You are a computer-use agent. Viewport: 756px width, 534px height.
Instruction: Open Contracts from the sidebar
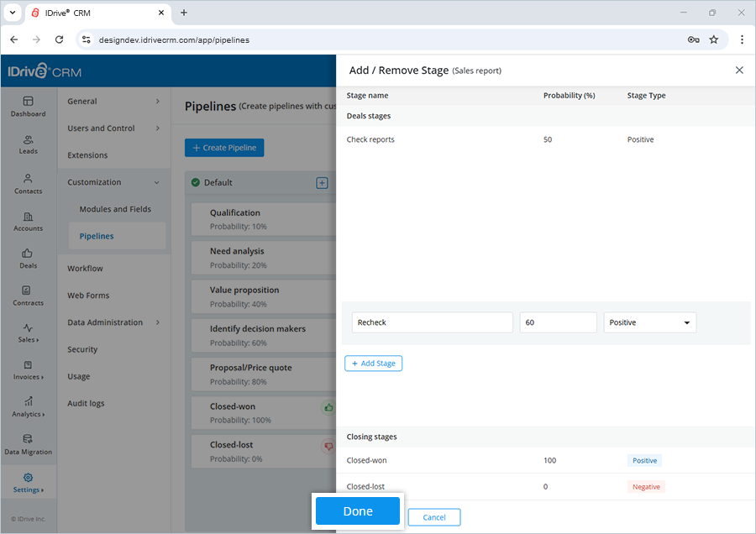(28, 296)
